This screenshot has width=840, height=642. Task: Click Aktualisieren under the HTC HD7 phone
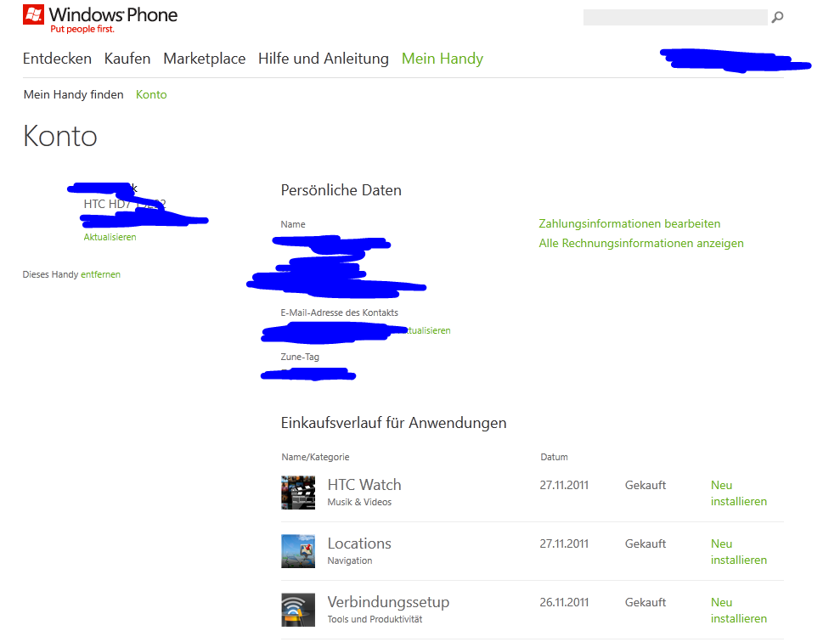pos(110,237)
